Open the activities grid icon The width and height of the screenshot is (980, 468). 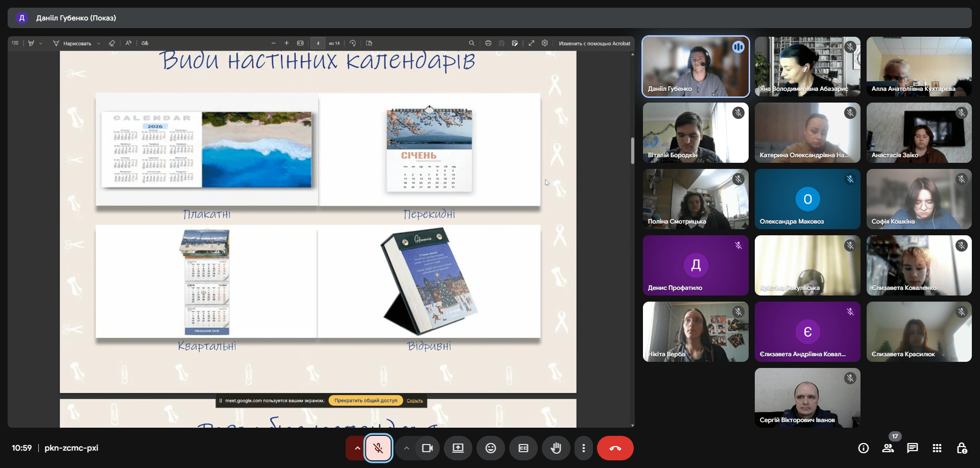tap(937, 448)
